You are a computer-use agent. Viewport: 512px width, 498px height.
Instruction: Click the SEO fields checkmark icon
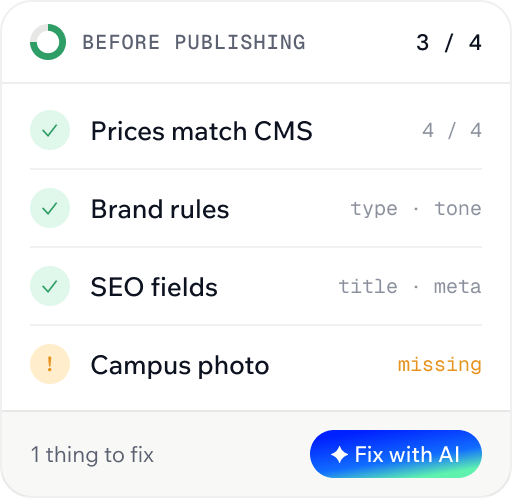[50, 286]
